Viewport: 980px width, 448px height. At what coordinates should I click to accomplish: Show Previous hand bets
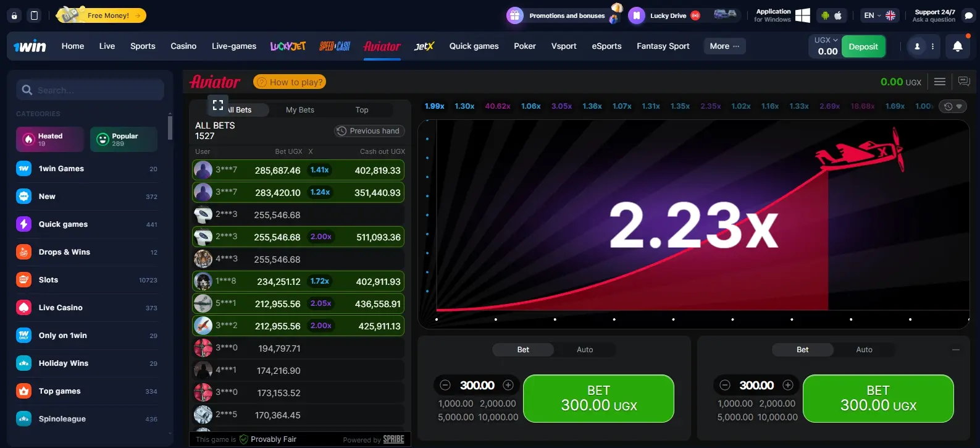[x=369, y=131]
